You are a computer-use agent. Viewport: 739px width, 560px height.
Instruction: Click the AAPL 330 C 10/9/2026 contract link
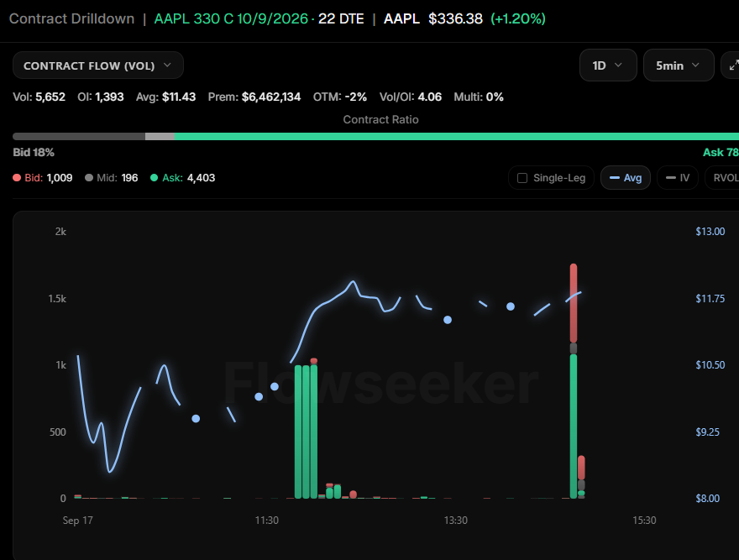231,18
